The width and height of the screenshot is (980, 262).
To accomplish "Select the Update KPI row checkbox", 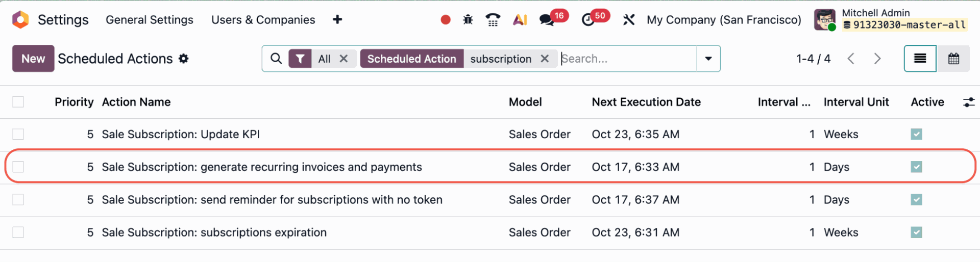I will (x=18, y=134).
